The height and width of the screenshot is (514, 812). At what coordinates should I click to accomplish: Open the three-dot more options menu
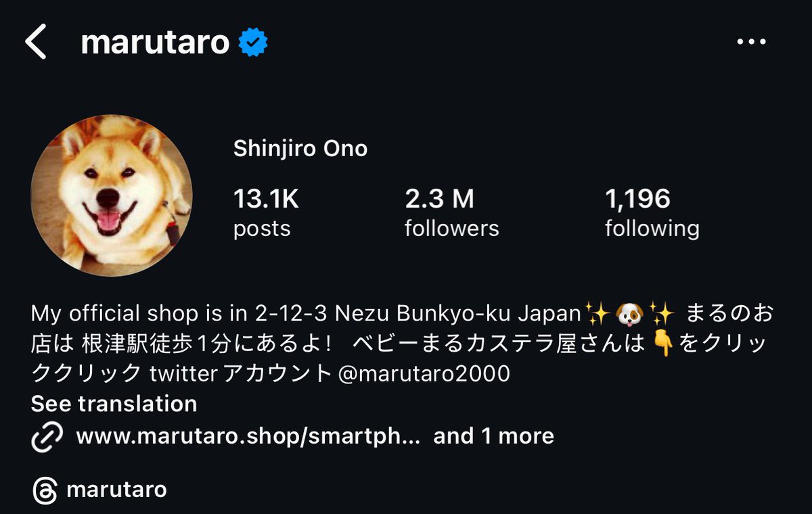point(750,42)
